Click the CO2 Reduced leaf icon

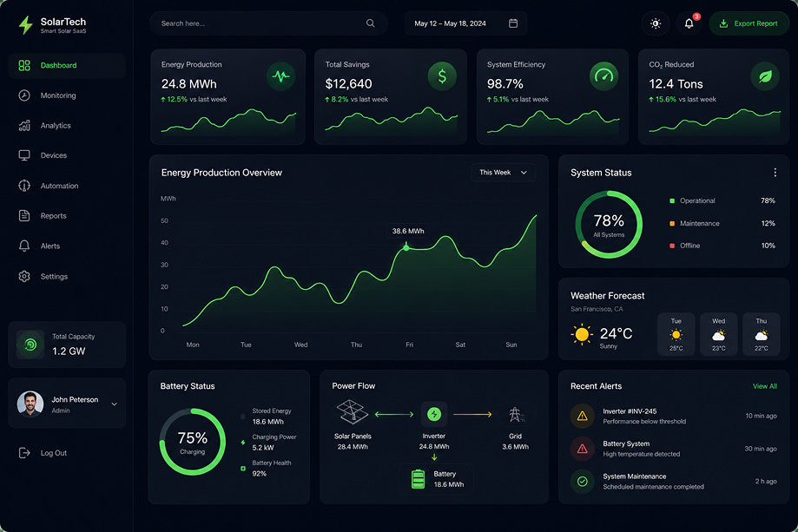(765, 76)
